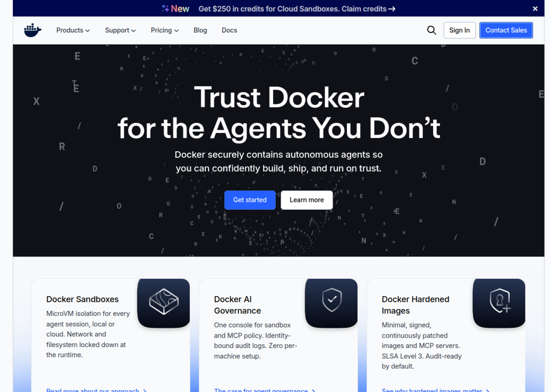550x392 pixels.
Task: Go to the Blog page
Action: point(200,30)
